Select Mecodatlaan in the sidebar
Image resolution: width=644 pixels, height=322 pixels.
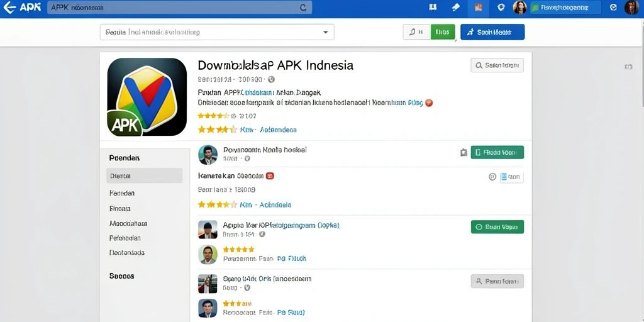128,223
